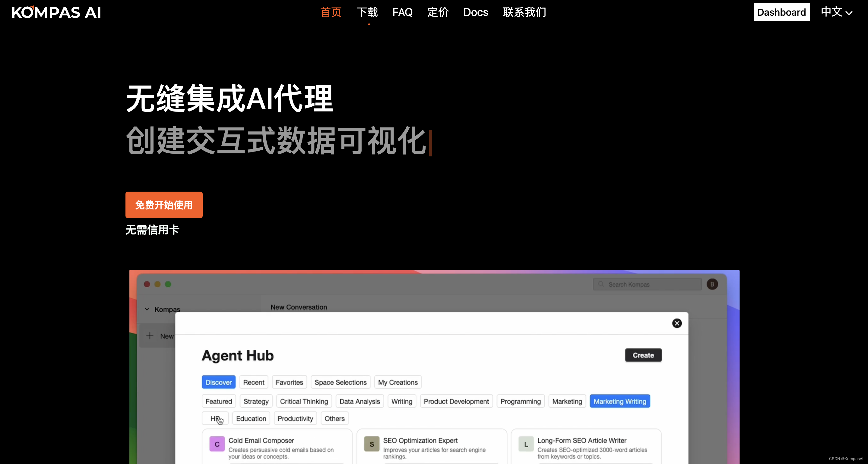Open the 中文 language dropdown
This screenshot has width=868, height=464.
(x=836, y=12)
